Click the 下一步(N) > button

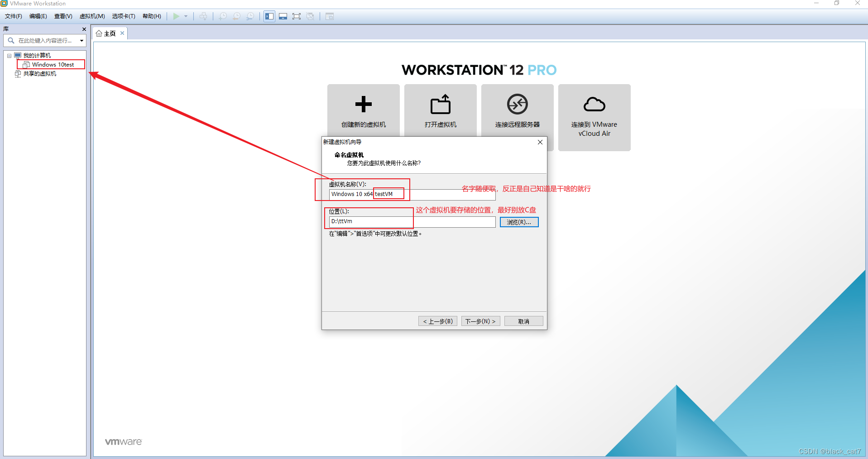[481, 321]
